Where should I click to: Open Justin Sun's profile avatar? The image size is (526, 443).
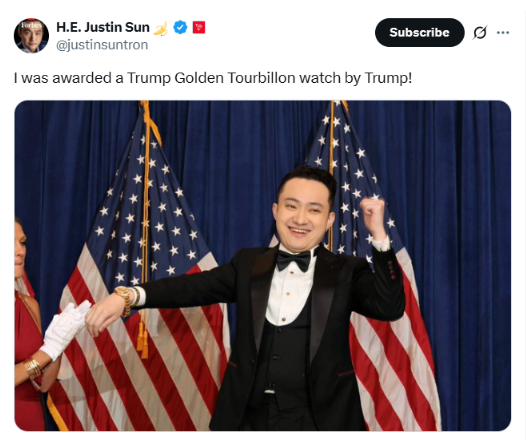pyautogui.click(x=31, y=35)
